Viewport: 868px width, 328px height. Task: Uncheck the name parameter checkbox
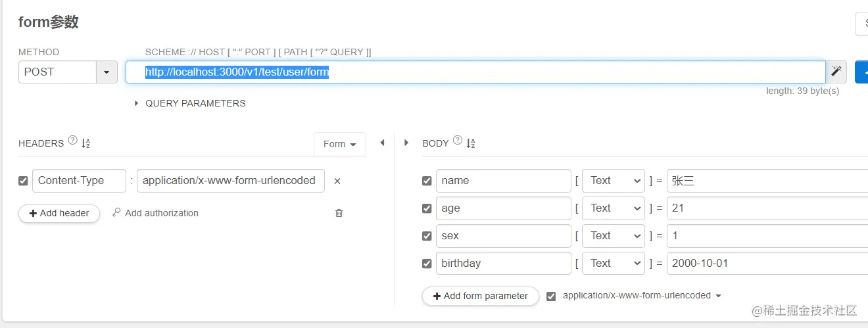coord(427,181)
